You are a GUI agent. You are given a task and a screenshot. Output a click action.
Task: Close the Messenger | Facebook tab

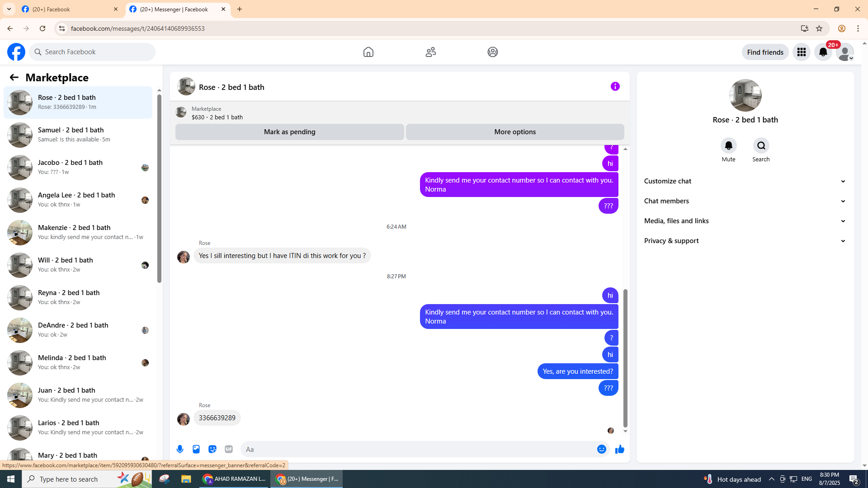[223, 9]
